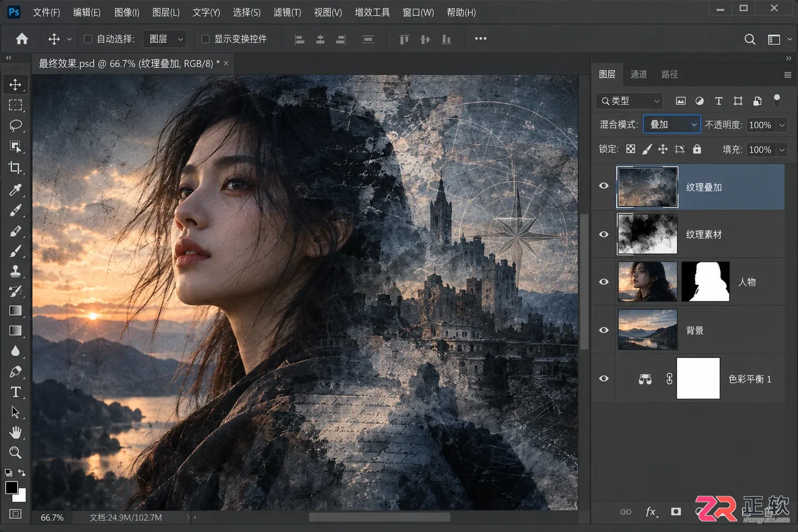Open the 图像(I) menu
The image size is (798, 532).
pyautogui.click(x=127, y=12)
